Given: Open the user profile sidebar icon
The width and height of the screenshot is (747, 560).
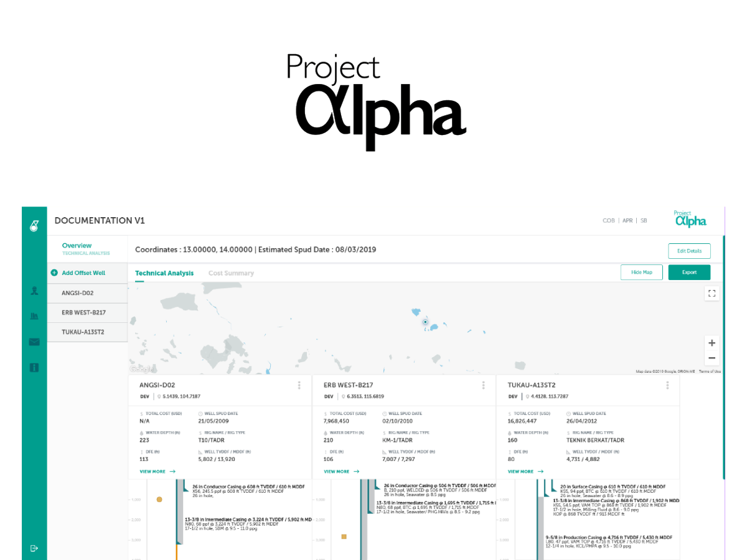Looking at the screenshot, I should [34, 291].
